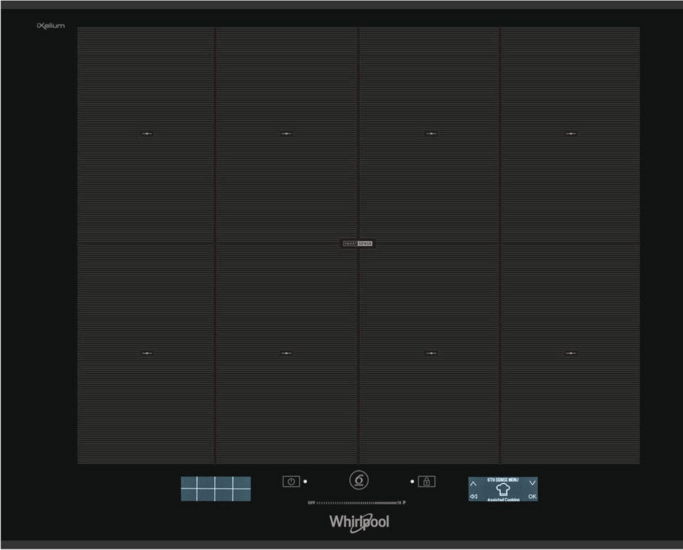Select the bottom second-from-right zone marker
The width and height of the screenshot is (683, 550).
coord(430,353)
